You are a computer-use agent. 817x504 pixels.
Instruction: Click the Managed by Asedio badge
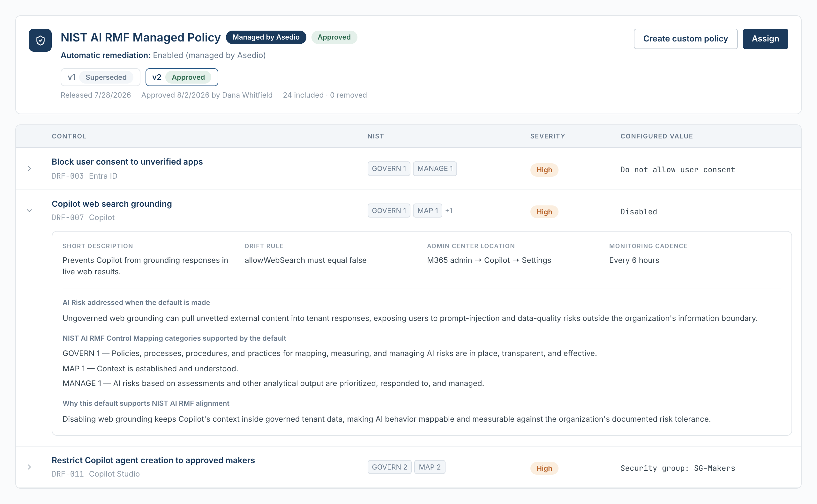[x=266, y=37]
